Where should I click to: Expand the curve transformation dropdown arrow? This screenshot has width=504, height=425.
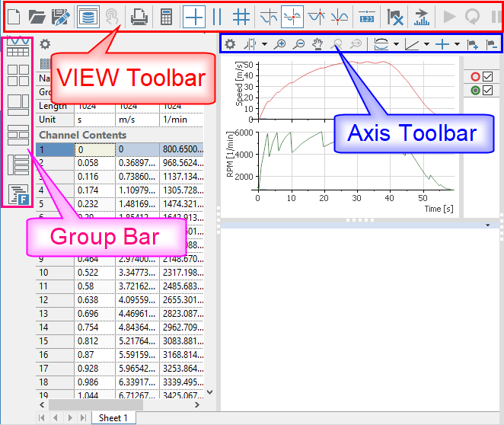tap(394, 45)
